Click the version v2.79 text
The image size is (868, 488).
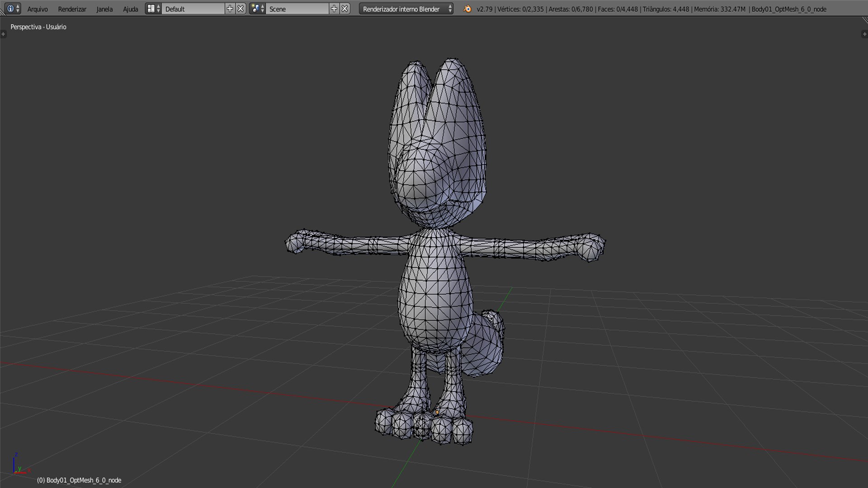(485, 9)
